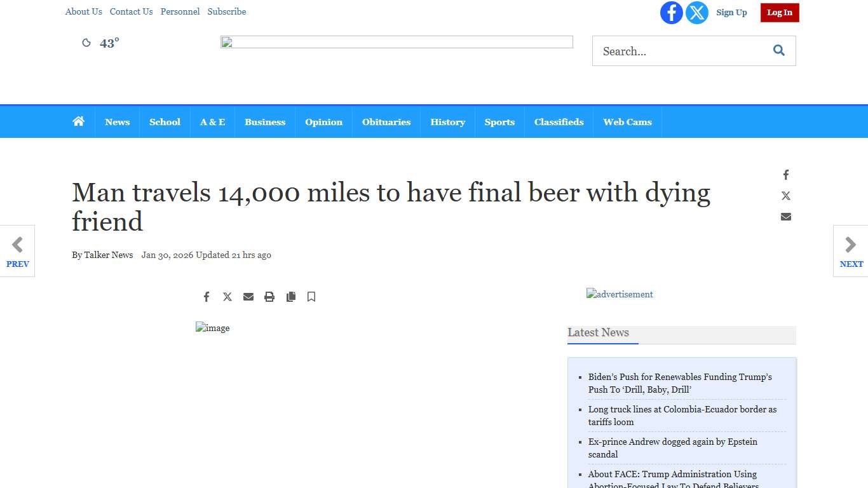868x488 pixels.
Task: Click the Talker News author link
Action: click(108, 255)
